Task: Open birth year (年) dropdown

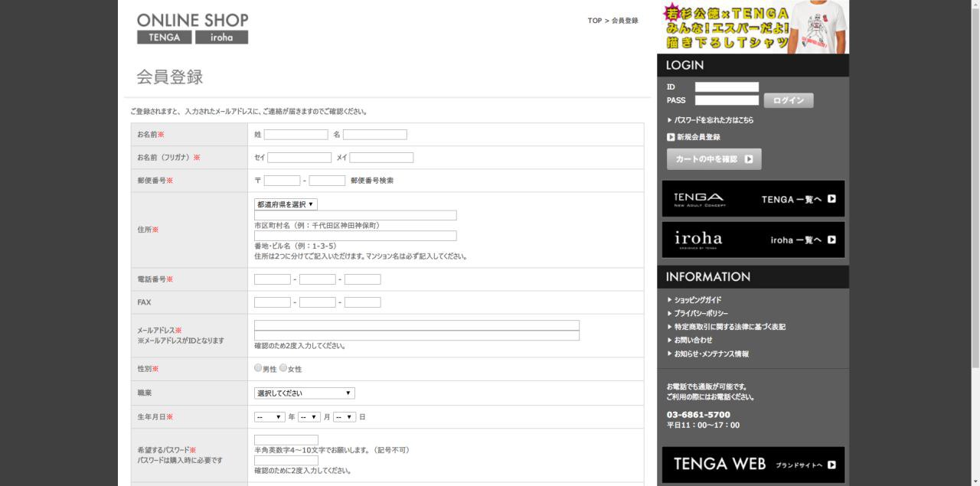Action: click(269, 417)
